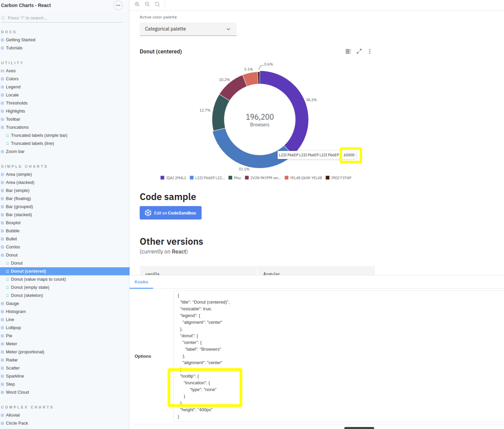Open the Categorical palette dropdown
Viewport: 504px width, 429px height.
188,29
